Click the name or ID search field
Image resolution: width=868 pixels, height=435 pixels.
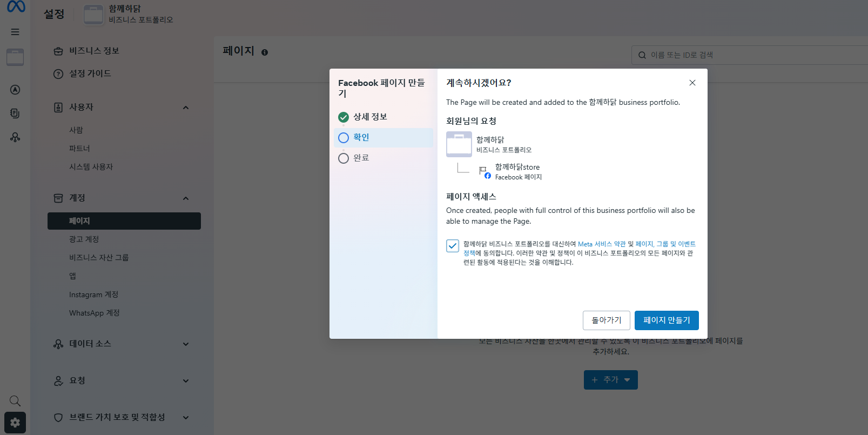pos(750,55)
